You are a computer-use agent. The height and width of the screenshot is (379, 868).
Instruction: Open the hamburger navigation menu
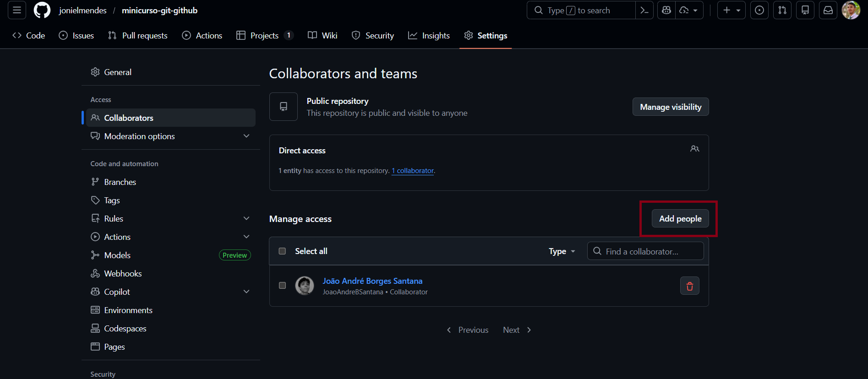[x=17, y=10]
